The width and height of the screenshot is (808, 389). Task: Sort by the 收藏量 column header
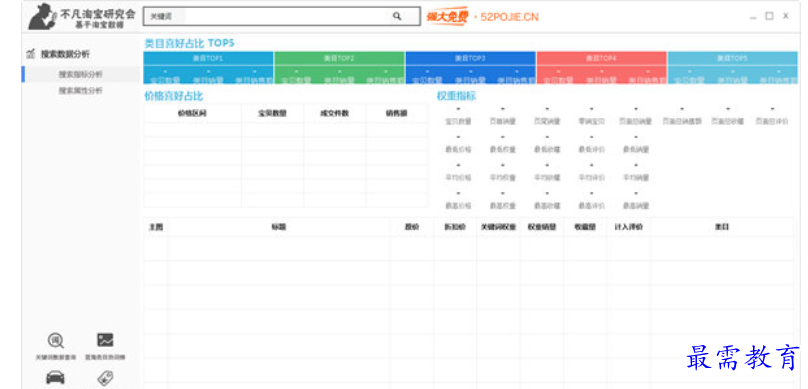[x=585, y=227]
